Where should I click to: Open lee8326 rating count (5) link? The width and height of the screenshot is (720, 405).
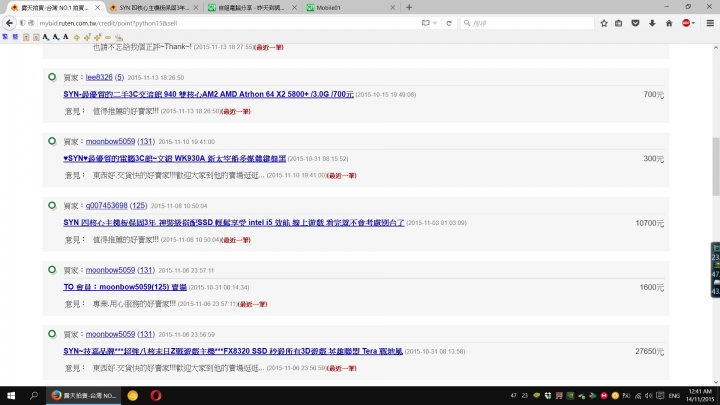tap(119, 77)
